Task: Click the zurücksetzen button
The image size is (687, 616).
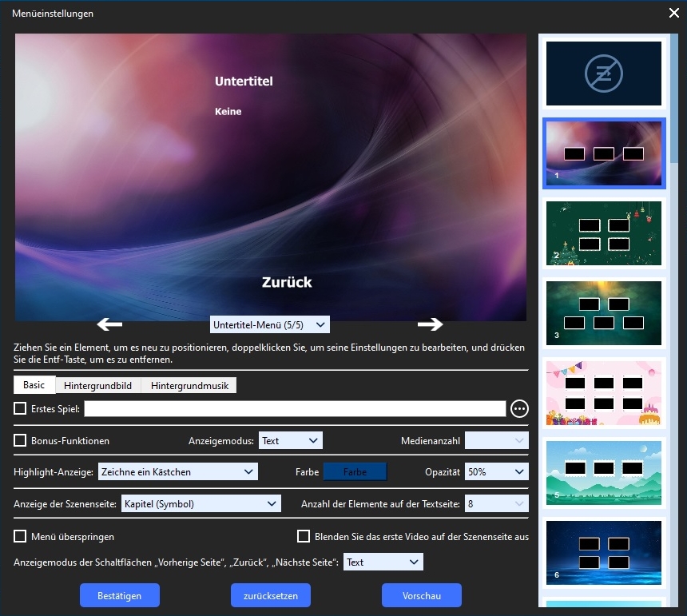Action: click(271, 595)
